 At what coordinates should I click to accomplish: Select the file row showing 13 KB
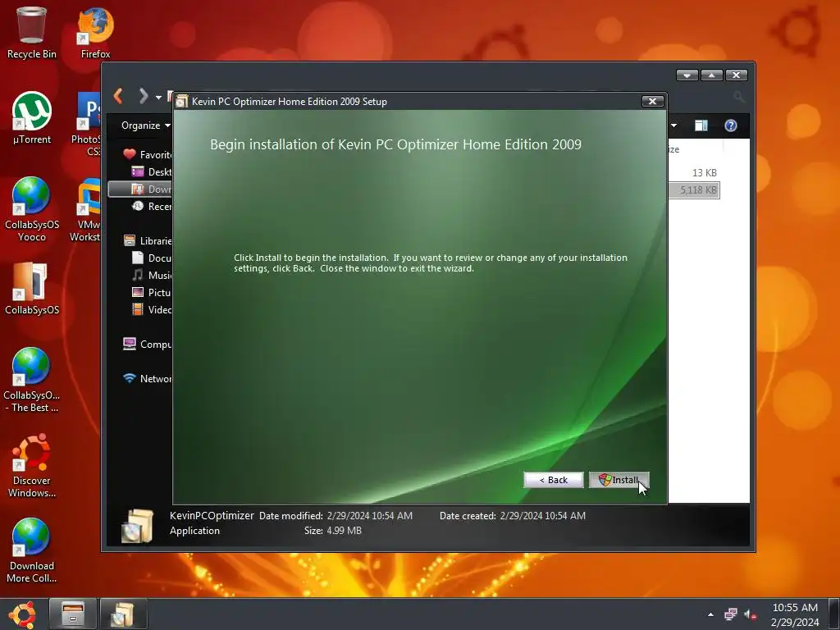coord(694,172)
